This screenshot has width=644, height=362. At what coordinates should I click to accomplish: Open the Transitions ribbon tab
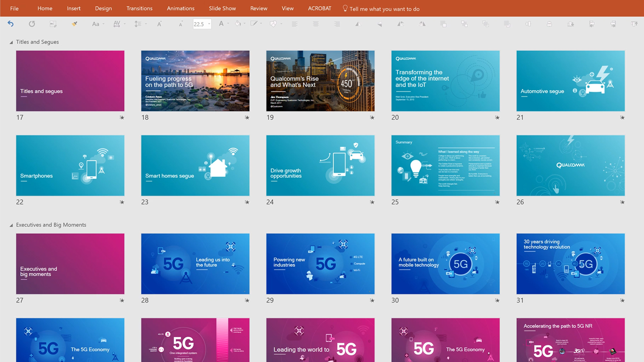139,8
